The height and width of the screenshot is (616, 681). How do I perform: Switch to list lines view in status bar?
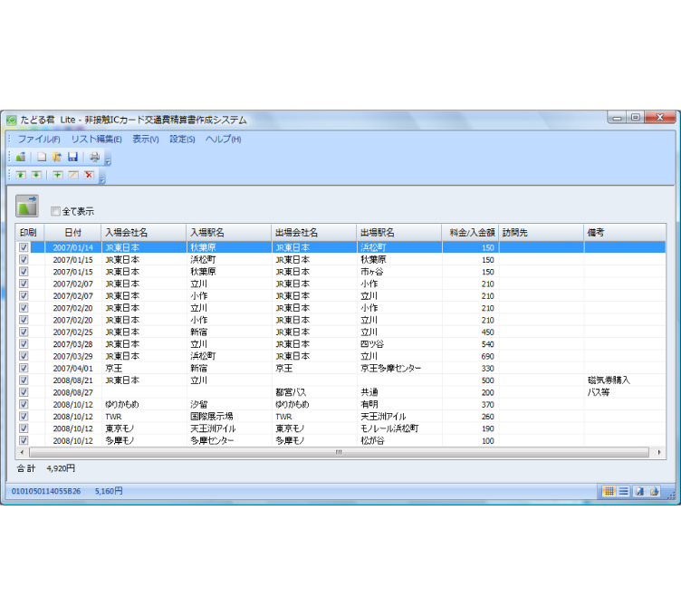[x=624, y=491]
